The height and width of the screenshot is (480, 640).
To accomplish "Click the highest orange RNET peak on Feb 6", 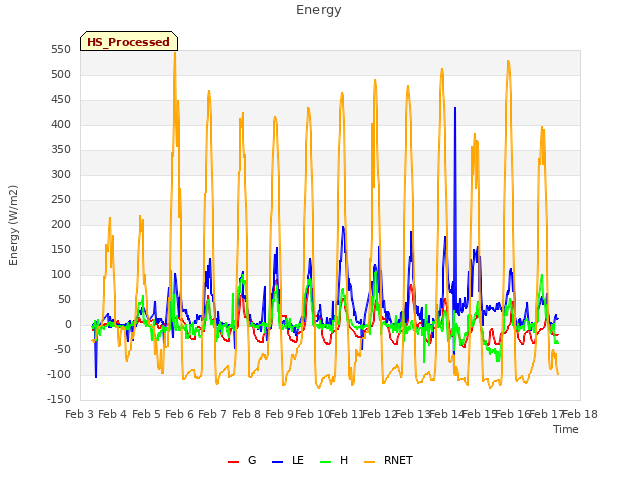I will point(175,53).
